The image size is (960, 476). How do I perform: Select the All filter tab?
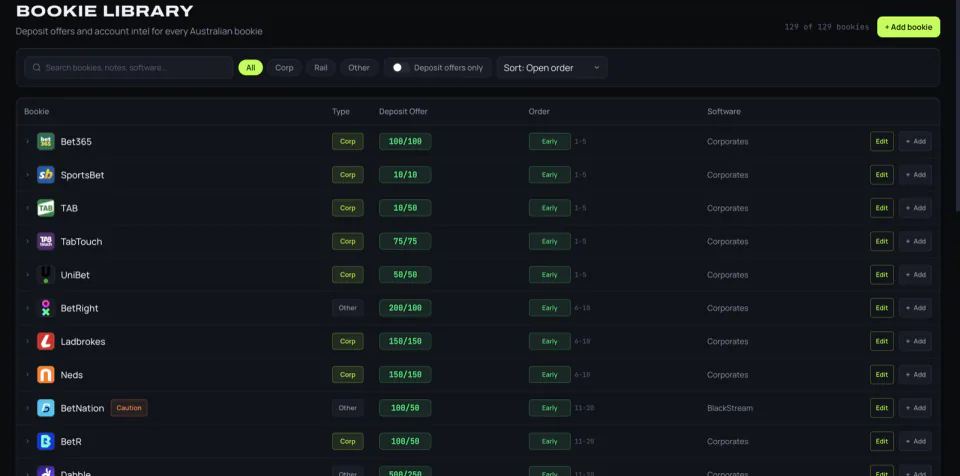250,67
